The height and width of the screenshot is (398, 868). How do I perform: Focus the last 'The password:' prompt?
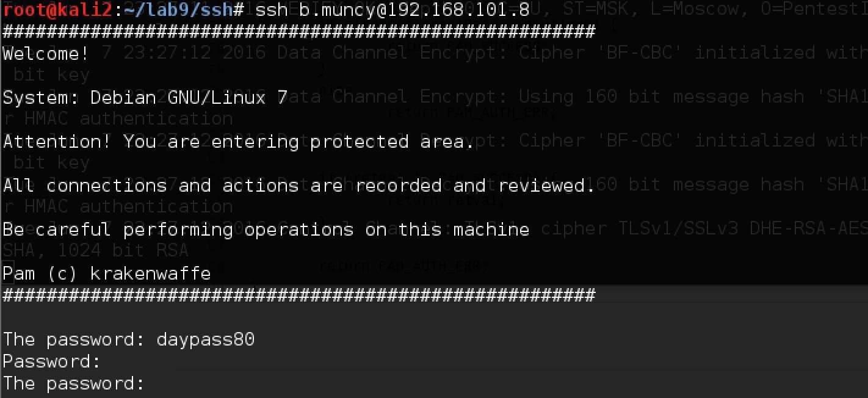74,383
